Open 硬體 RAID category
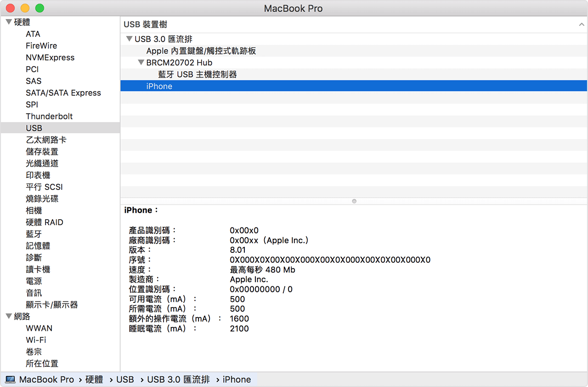 (45, 222)
